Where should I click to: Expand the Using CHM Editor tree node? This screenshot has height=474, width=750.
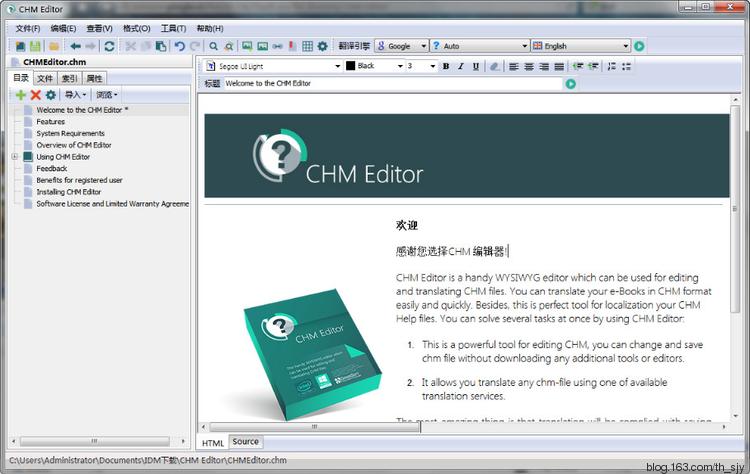(14, 156)
